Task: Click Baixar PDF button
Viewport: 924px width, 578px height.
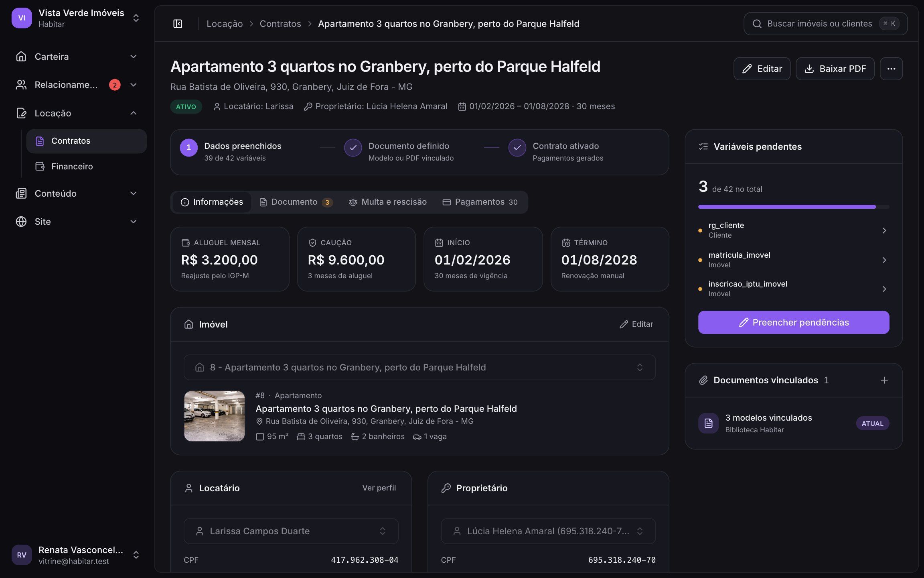Action: [835, 69]
